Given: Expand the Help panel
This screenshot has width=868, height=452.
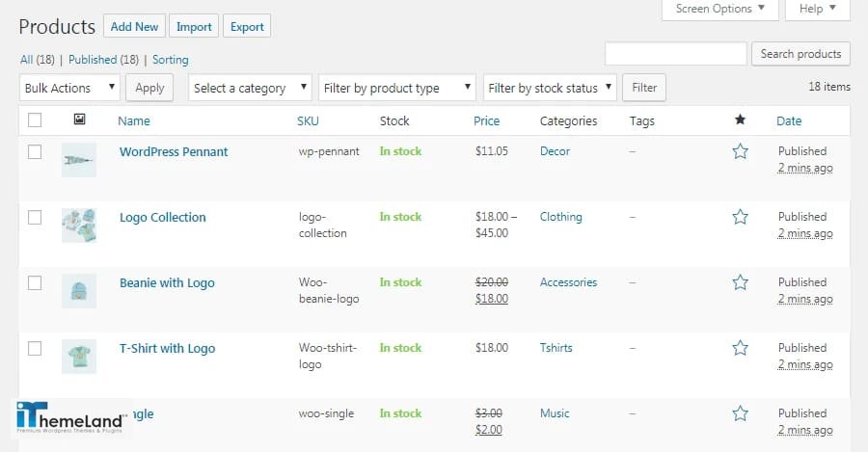Looking at the screenshot, I should 818,9.
